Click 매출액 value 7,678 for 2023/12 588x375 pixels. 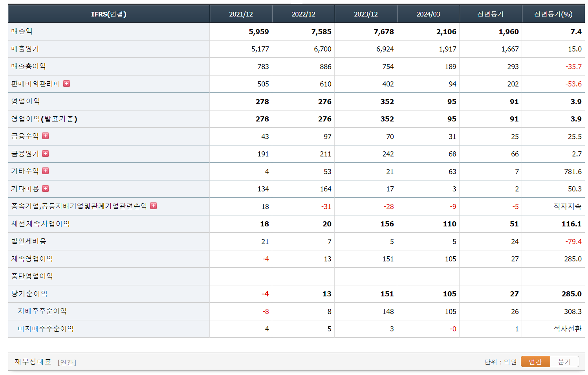point(384,31)
